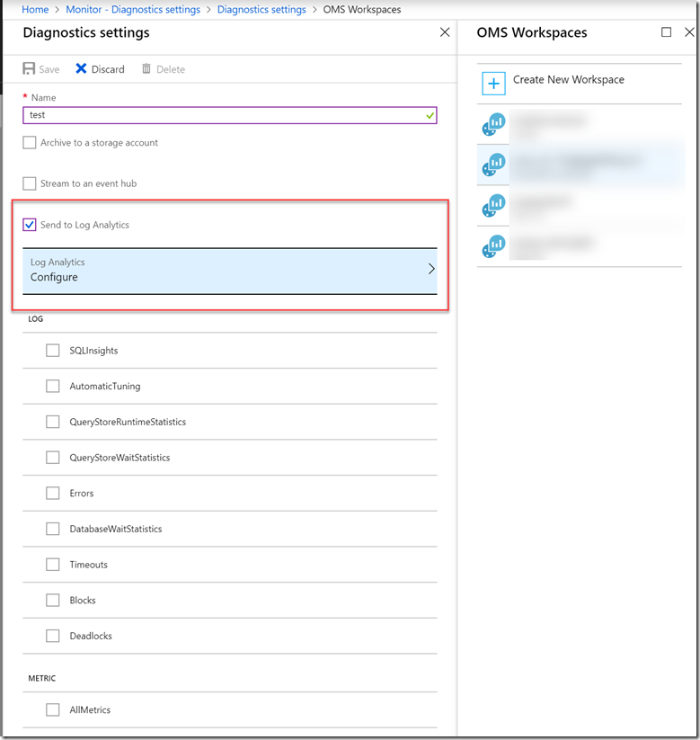700x740 pixels.
Task: Click the AutomaticTuning label
Action: [x=105, y=386]
